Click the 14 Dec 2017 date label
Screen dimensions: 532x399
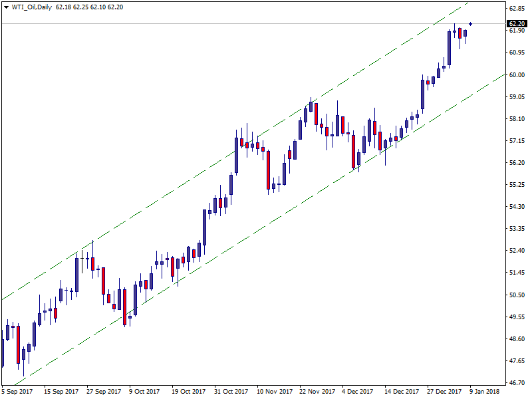tap(402, 392)
